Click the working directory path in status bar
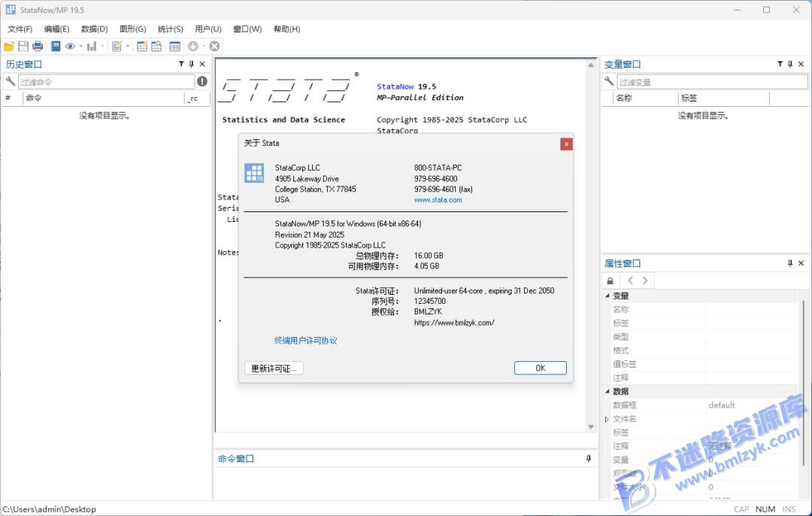The height and width of the screenshot is (516, 812). [x=49, y=509]
